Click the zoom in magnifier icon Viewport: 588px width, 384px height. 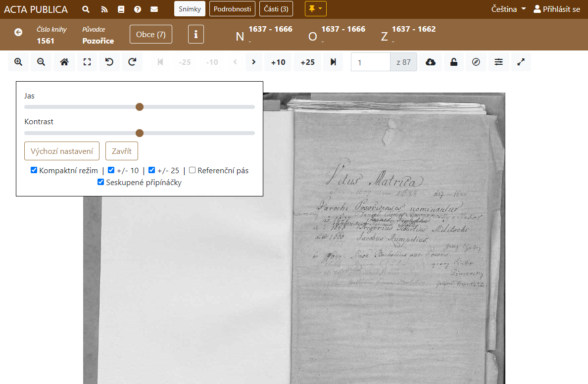tap(18, 62)
